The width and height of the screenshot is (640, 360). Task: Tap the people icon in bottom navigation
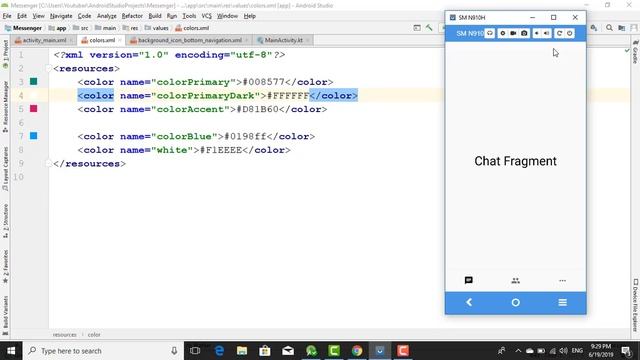[x=516, y=280]
